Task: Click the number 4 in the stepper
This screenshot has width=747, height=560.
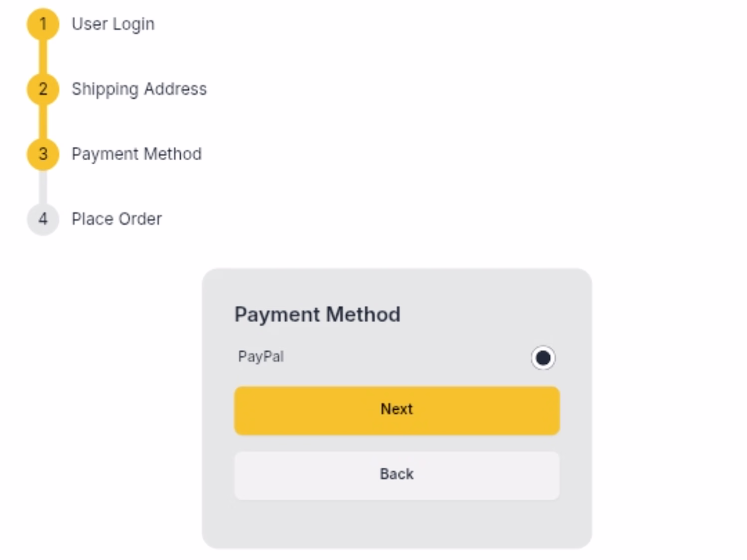Action: point(43,219)
